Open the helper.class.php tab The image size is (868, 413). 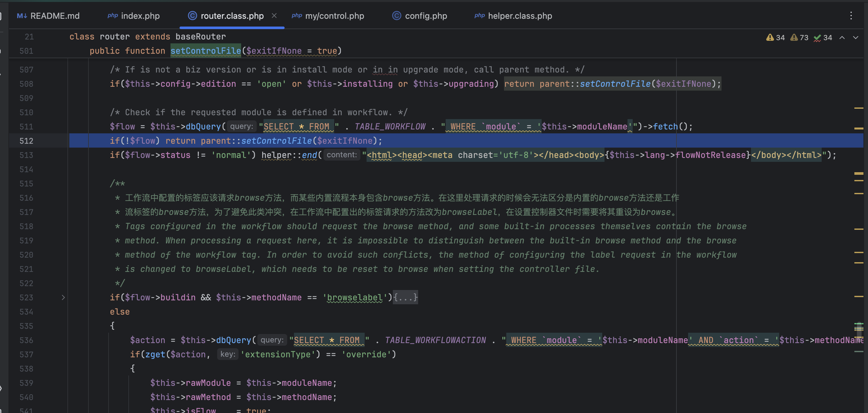[x=520, y=16]
